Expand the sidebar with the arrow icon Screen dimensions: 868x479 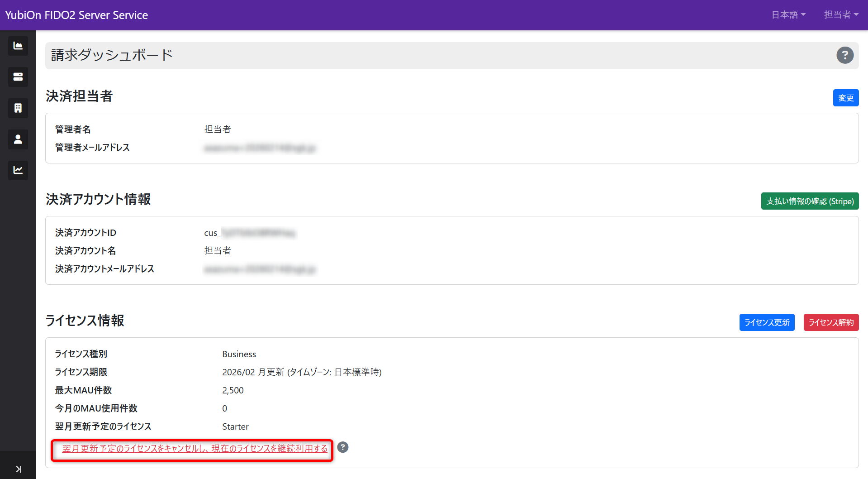(18, 469)
